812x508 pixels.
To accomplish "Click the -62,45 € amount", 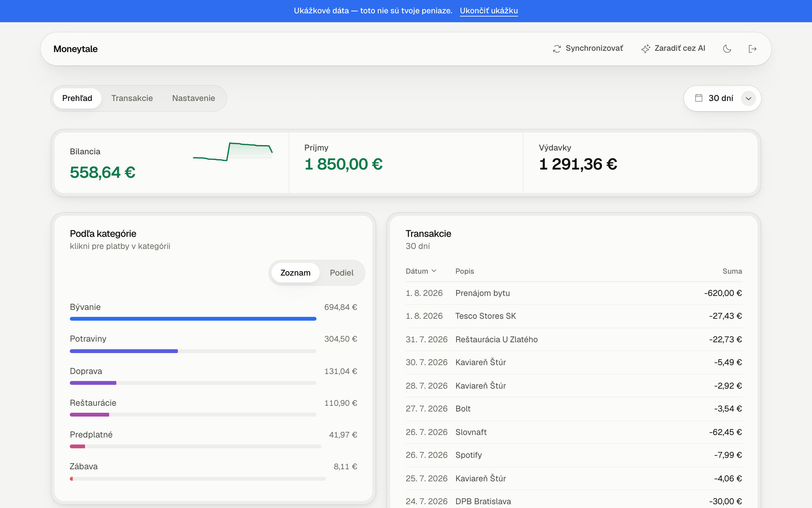I will pyautogui.click(x=725, y=432).
